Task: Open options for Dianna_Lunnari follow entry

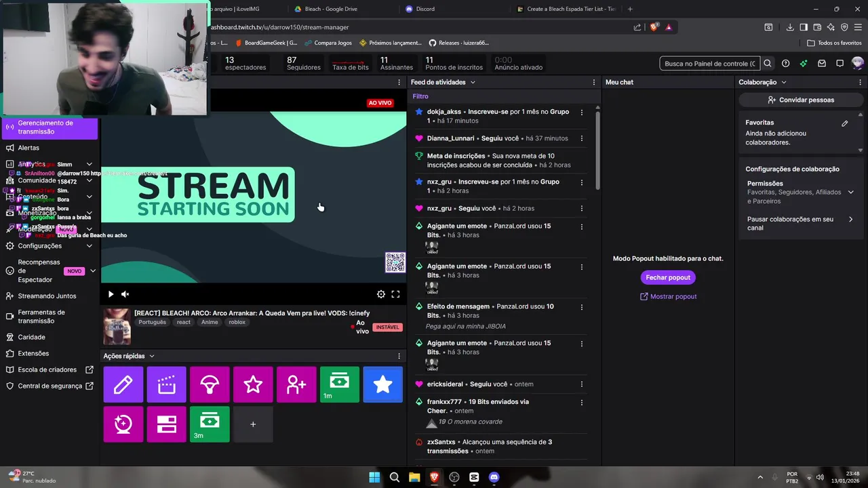Action: click(581, 138)
